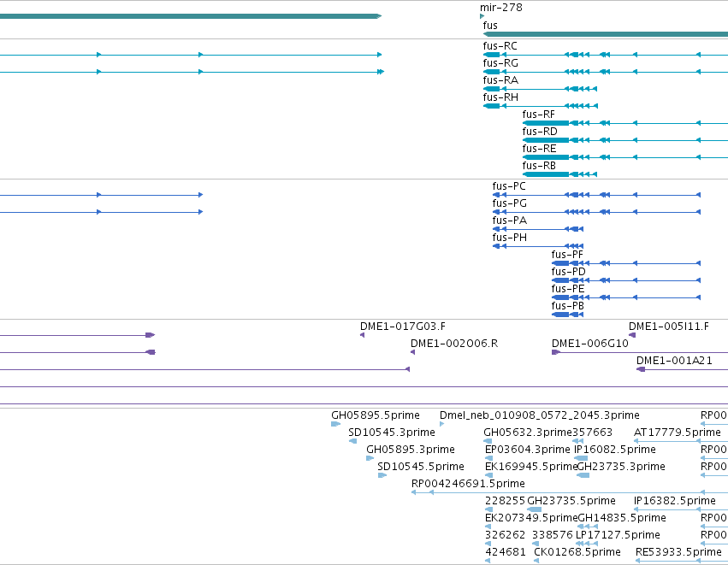The image size is (728, 565).
Task: Click the fus-PH protein feature
Action: tap(537, 246)
